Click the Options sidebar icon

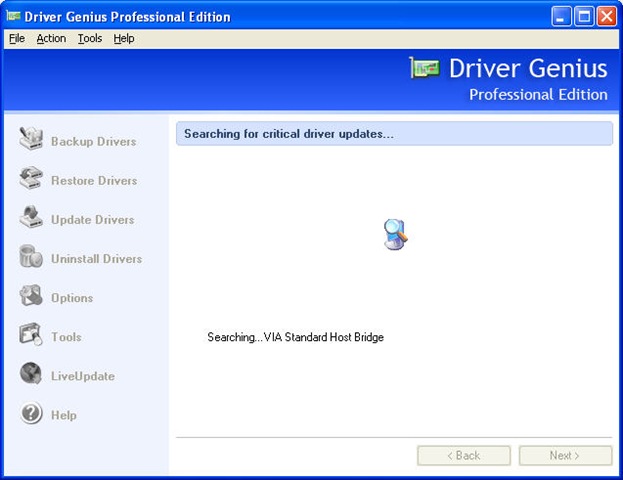(x=31, y=295)
